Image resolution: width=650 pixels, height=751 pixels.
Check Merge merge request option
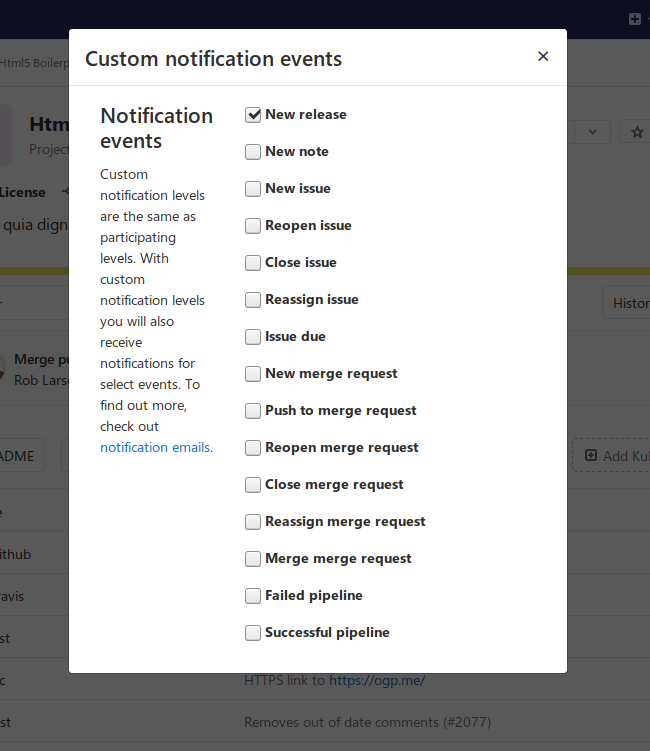click(253, 559)
